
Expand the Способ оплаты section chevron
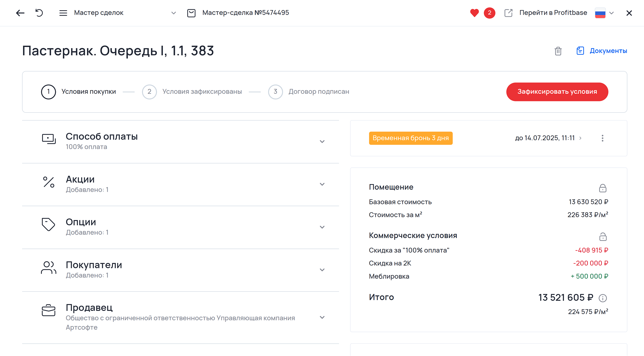pos(322,142)
